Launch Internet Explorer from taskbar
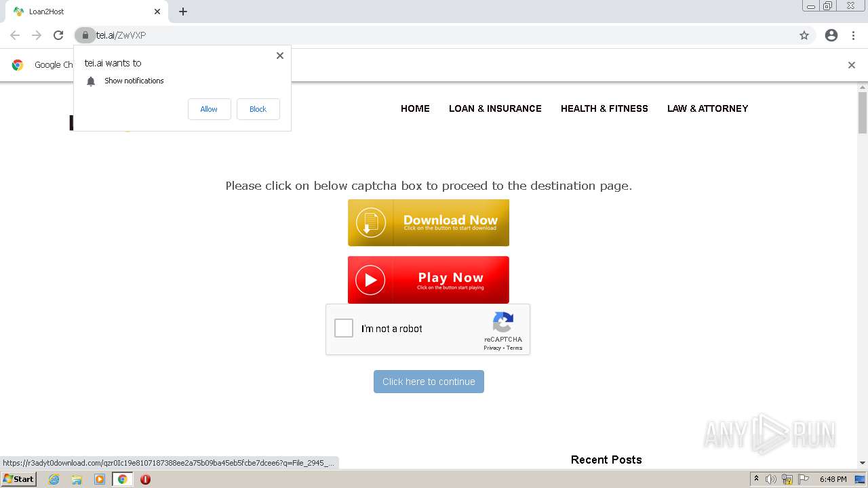Image resolution: width=868 pixels, height=488 pixels. coord(54,479)
